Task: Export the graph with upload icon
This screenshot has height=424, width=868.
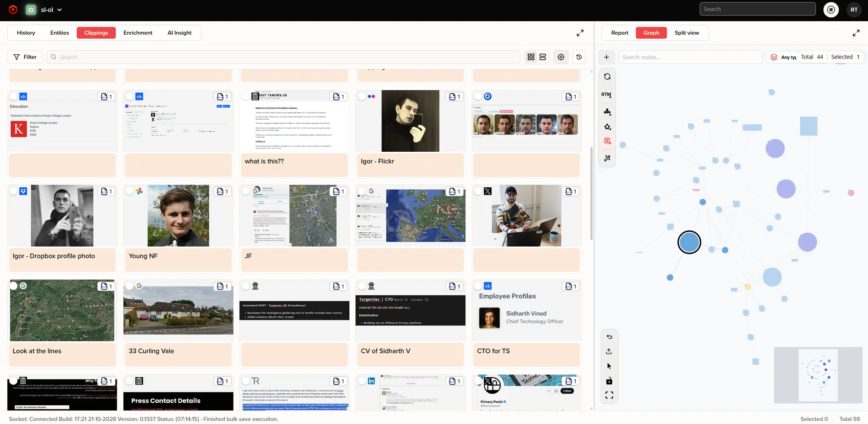Action: (x=609, y=352)
